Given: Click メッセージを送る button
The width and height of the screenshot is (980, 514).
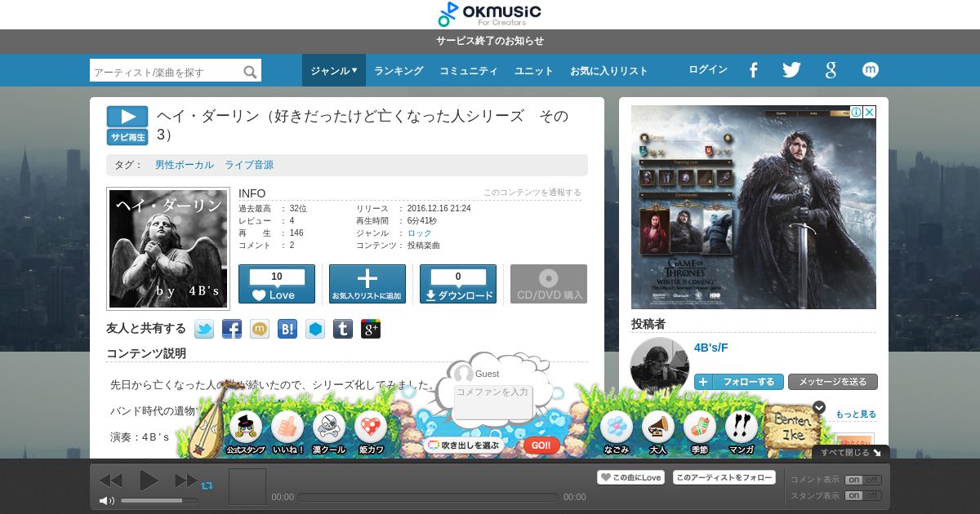Looking at the screenshot, I should (833, 382).
